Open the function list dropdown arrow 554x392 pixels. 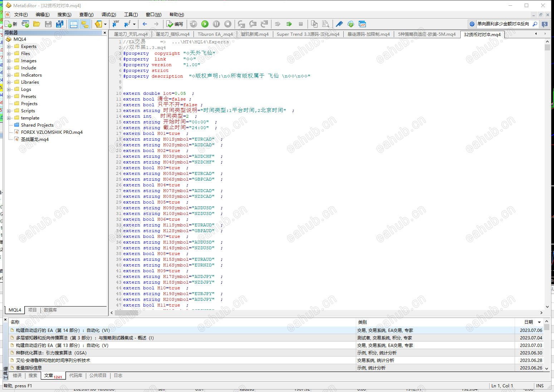click(134, 24)
